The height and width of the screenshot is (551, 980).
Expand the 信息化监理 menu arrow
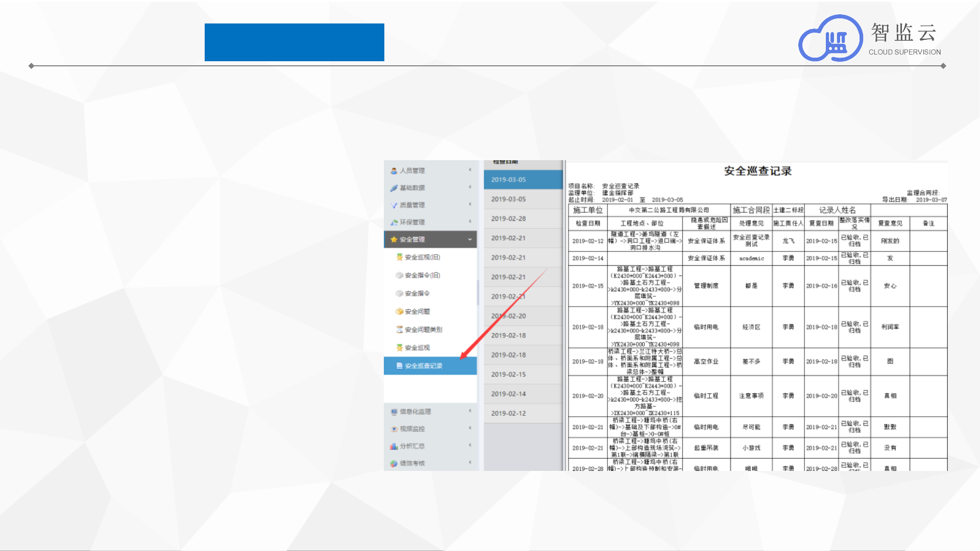[x=470, y=411]
